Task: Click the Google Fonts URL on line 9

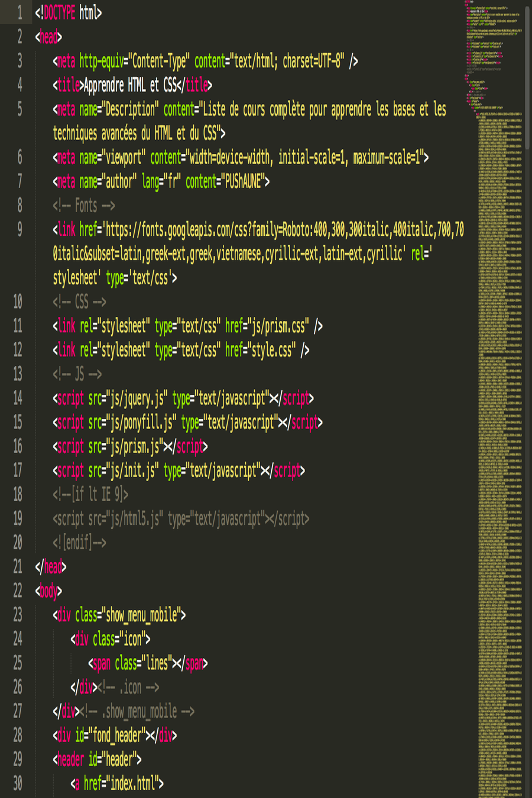Action: pos(284,230)
